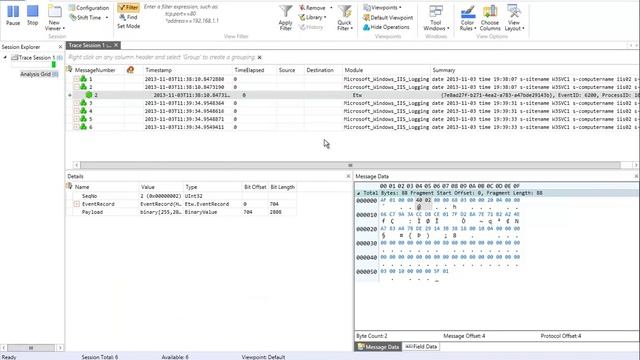
Task: Select the Trace Session 1 tab
Action: [89, 45]
